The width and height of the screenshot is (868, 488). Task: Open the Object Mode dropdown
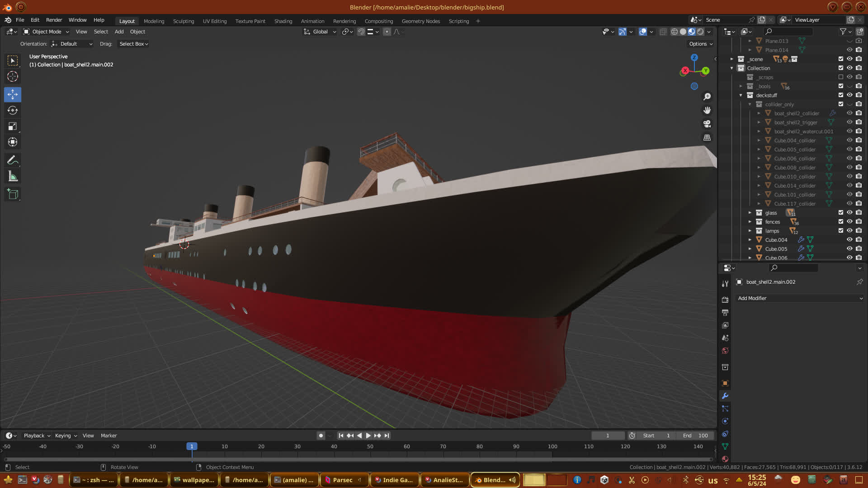pyautogui.click(x=46, y=32)
